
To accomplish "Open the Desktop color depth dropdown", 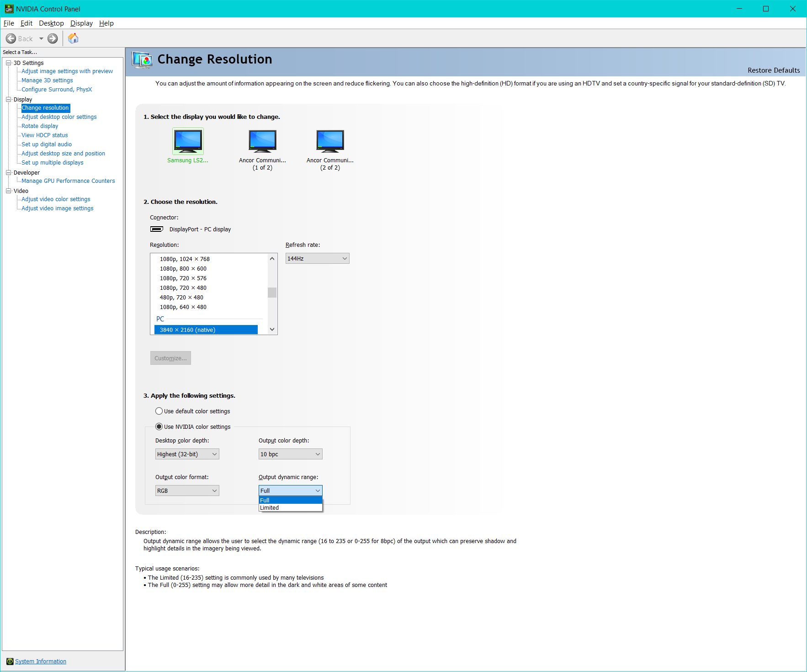I will [x=187, y=454].
